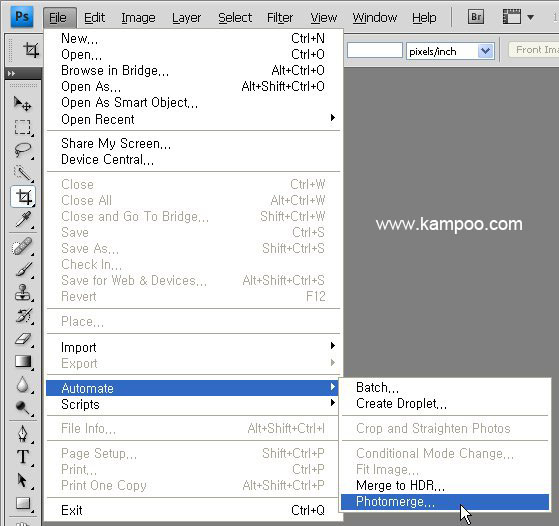The height and width of the screenshot is (526, 559).
Task: Open dropdown arrow next to View Extras
Action: [x=530, y=17]
